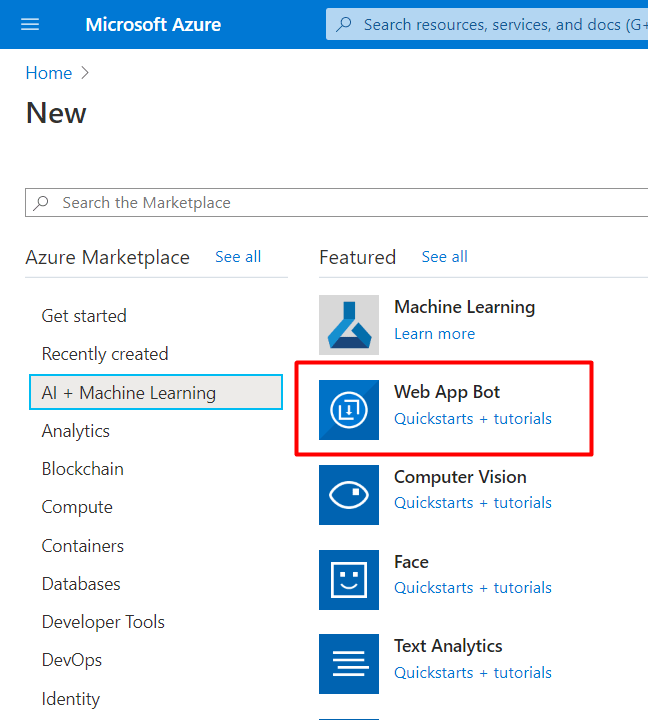Select the Analytics category

pyautogui.click(x=75, y=431)
